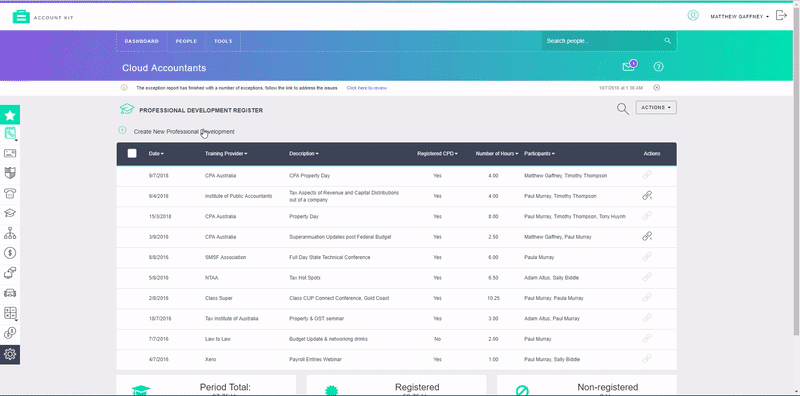The width and height of the screenshot is (800, 396).
Task: Open attachment link for Superannuation Updates row
Action: [x=647, y=236]
